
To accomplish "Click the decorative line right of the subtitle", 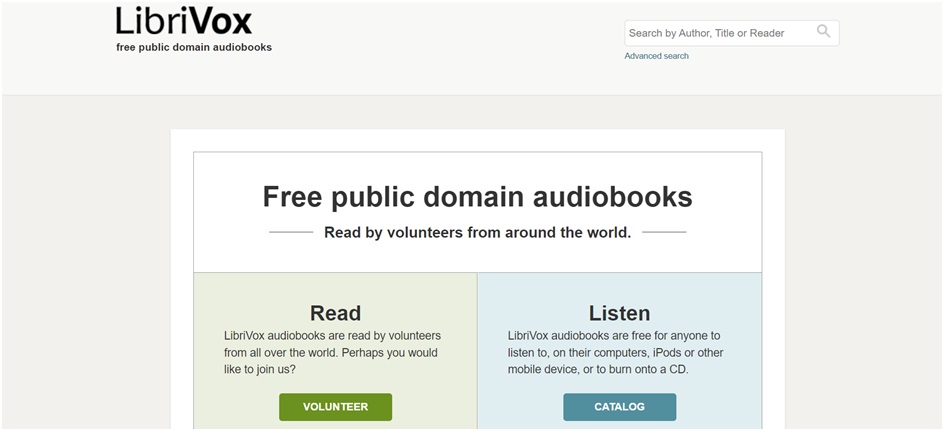I will (664, 232).
